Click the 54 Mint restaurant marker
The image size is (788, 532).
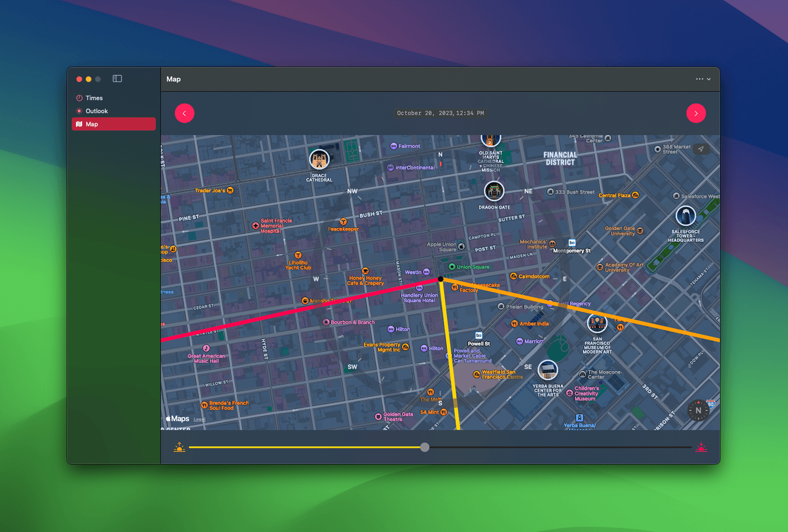point(444,412)
